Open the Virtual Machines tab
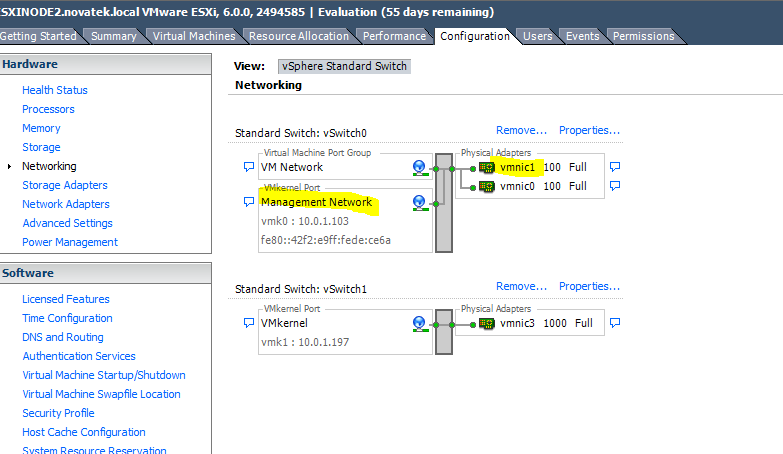 tap(194, 36)
